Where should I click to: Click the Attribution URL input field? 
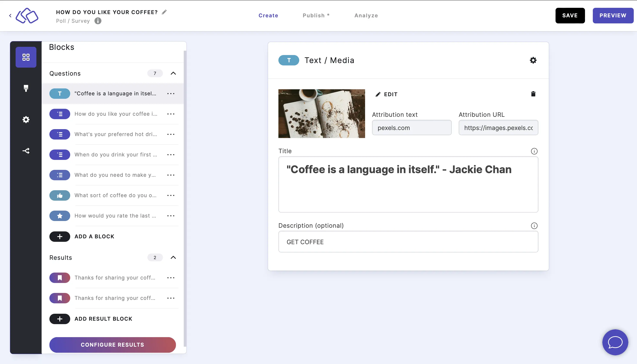tap(498, 127)
